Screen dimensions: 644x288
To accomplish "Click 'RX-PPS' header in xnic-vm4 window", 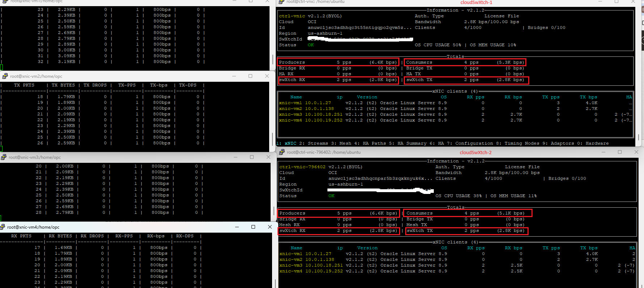I will [124, 236].
